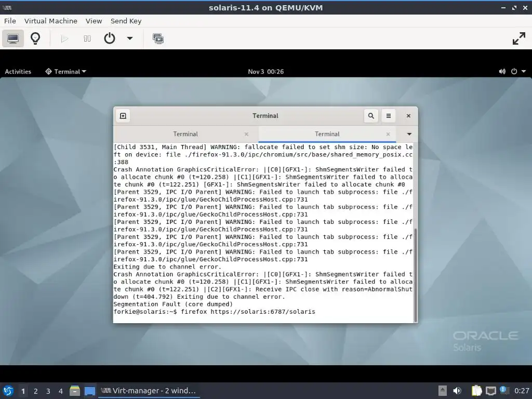Screen dimensions: 532x399
Task: Click the terminal vertical scrollbar
Action: coord(415,275)
